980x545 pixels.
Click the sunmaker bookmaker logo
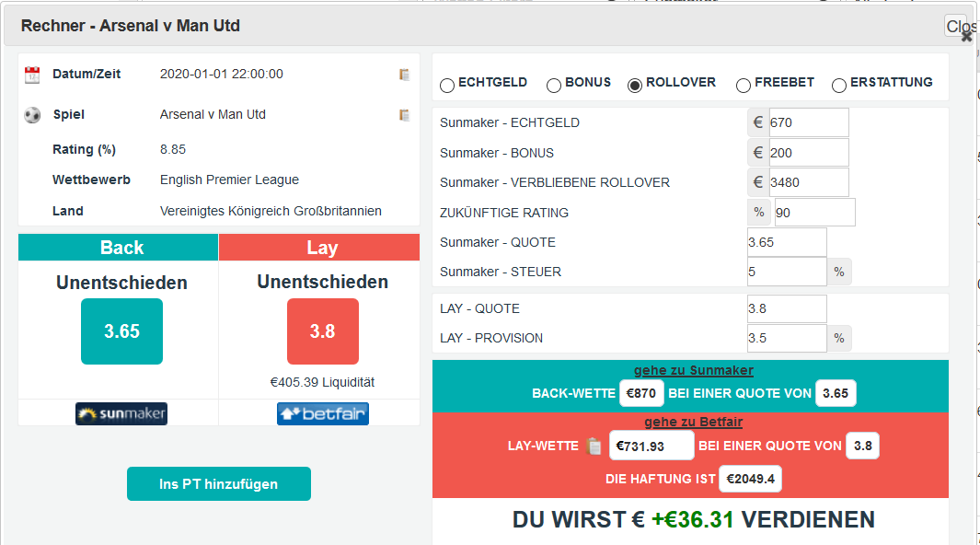(121, 413)
